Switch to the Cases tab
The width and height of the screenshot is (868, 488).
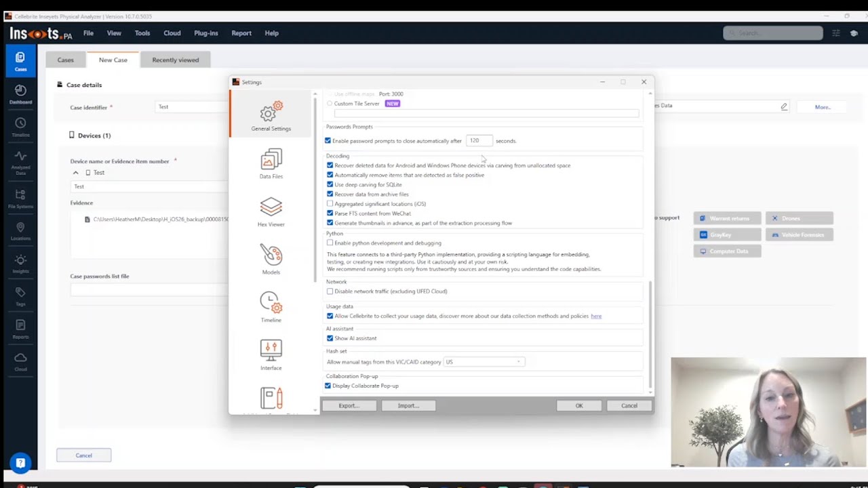point(66,60)
